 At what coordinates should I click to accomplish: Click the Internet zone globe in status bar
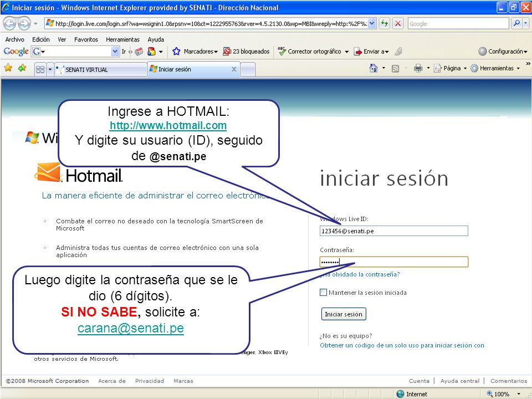pyautogui.click(x=400, y=393)
